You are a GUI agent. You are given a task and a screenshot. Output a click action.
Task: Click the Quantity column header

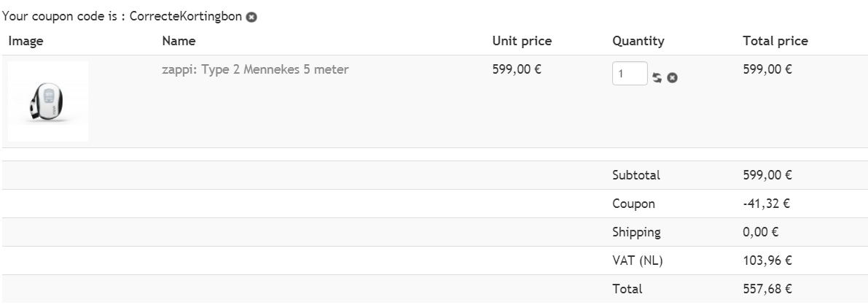click(x=638, y=42)
